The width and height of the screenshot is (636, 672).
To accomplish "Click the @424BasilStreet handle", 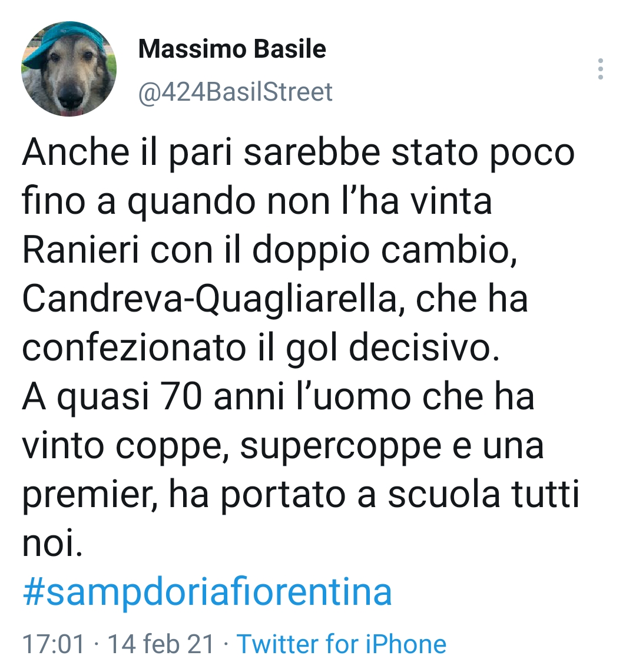I will 236,92.
